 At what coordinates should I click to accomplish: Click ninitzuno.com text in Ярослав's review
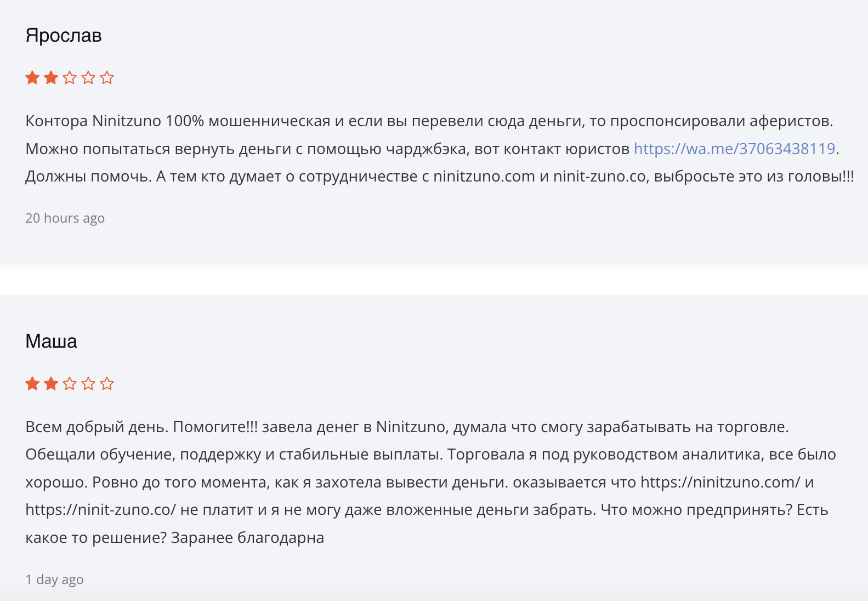(484, 177)
